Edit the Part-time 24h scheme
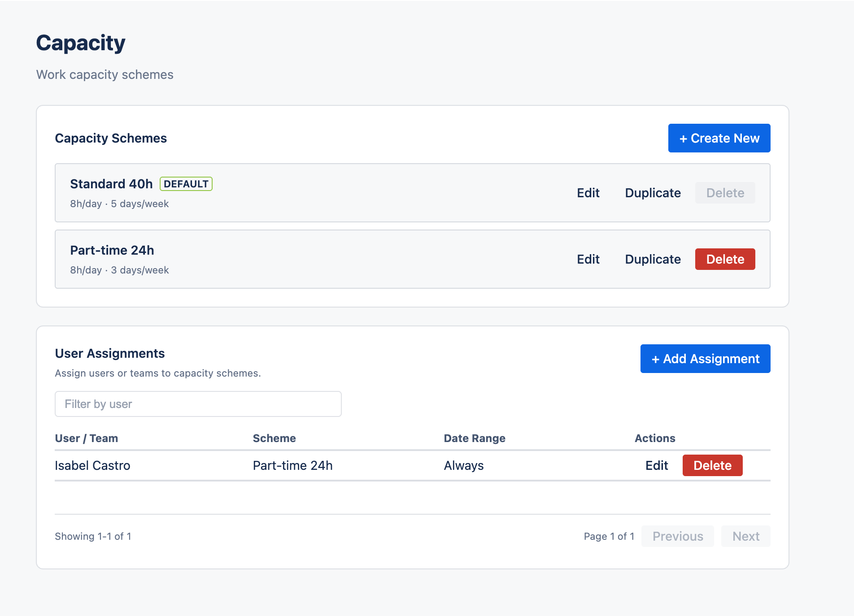The image size is (854, 616). [588, 259]
